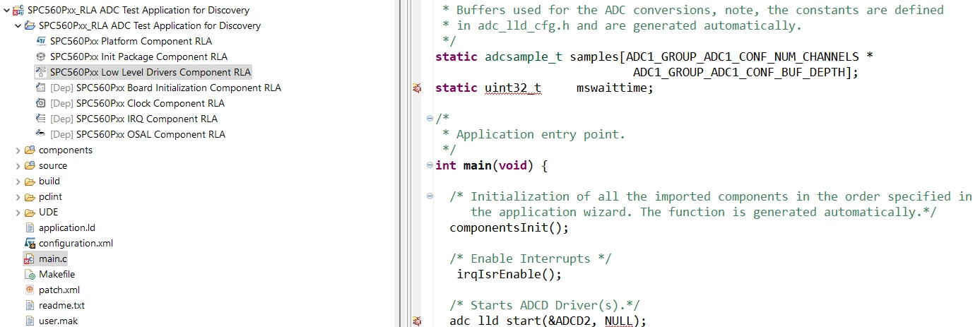Click the build folder icon
The height and width of the screenshot is (327, 980).
(x=30, y=181)
